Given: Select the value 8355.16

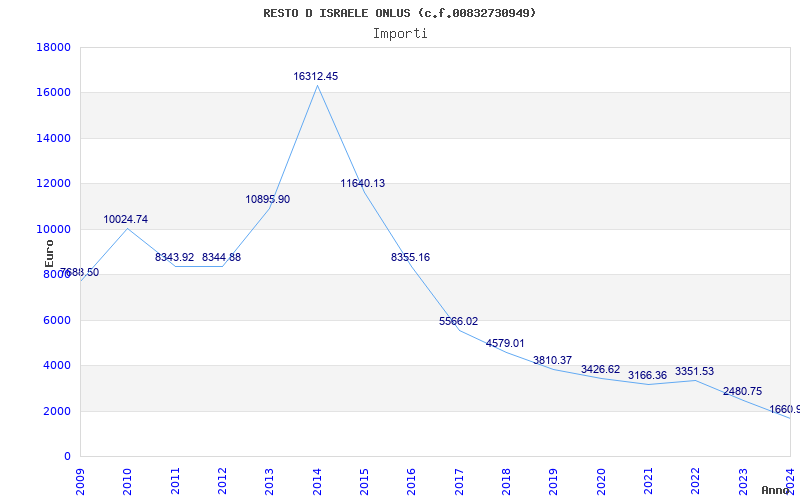Looking at the screenshot, I should [x=411, y=258].
